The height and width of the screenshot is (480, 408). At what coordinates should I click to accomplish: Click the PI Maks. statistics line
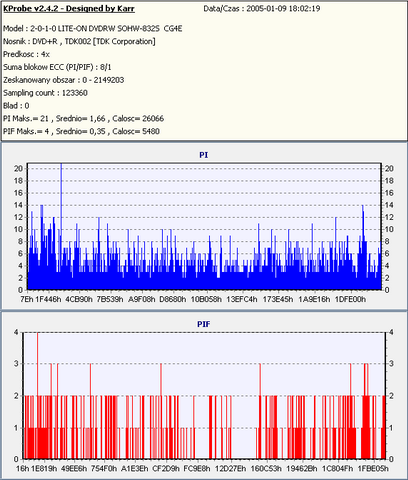(83, 119)
